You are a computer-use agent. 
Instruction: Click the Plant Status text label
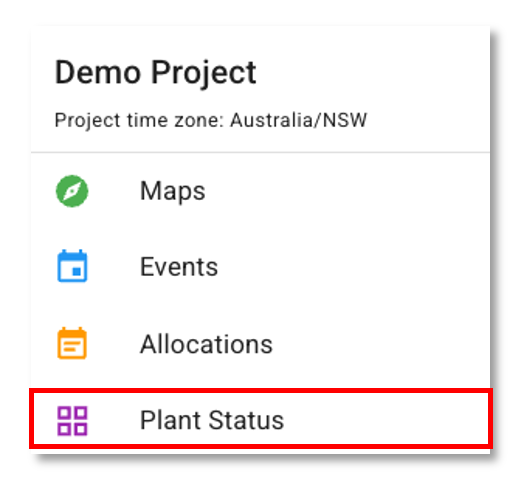212,420
